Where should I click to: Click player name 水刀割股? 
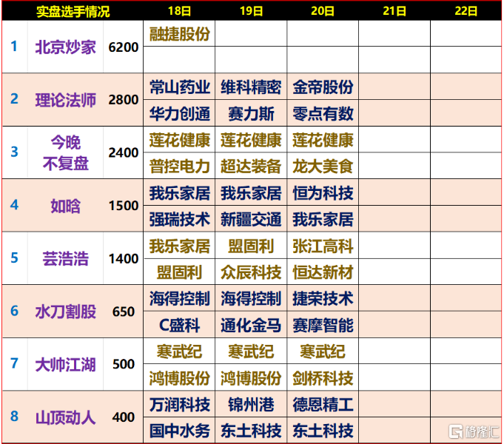66,312
